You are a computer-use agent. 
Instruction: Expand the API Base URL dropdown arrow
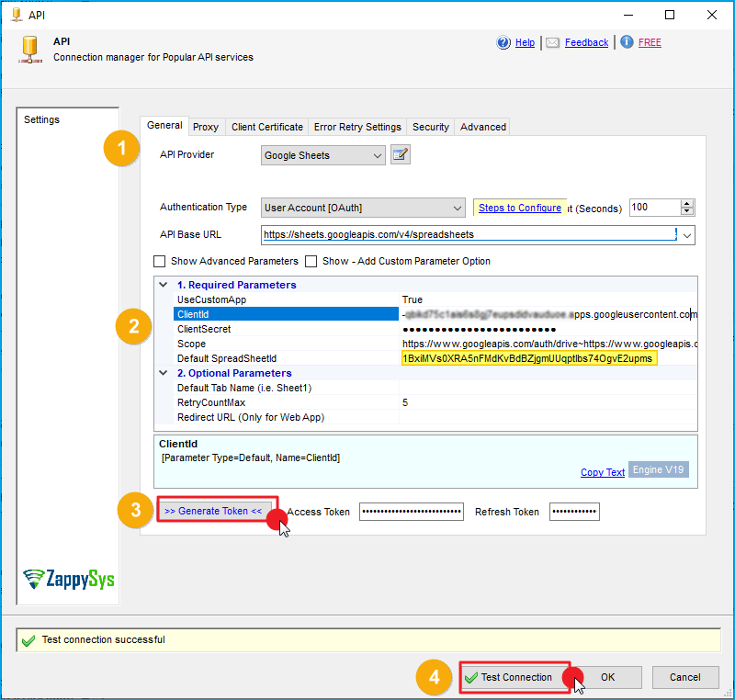pos(688,235)
